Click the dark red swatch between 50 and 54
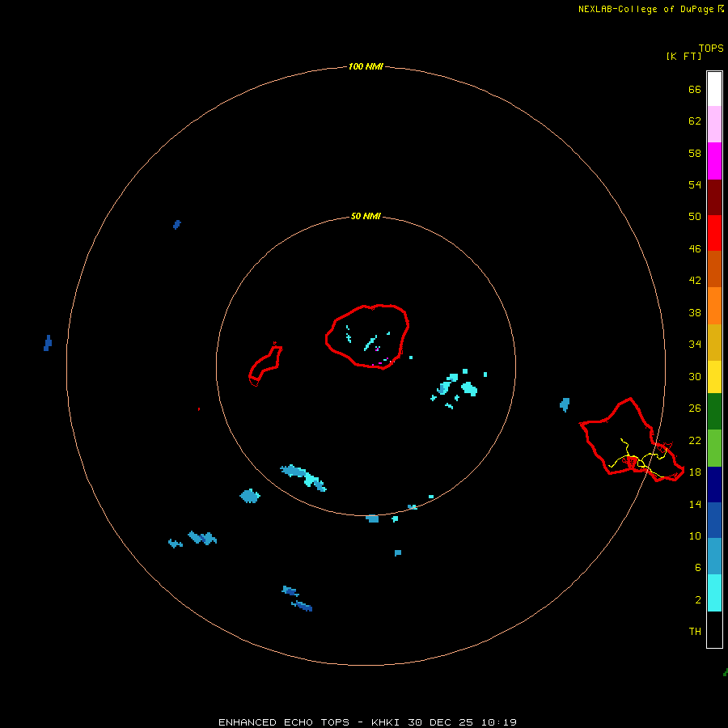Viewport: 728px width, 728px height. click(x=714, y=197)
